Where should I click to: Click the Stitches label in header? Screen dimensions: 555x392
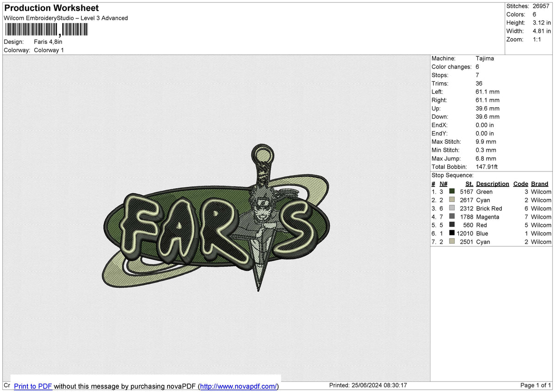518,6
